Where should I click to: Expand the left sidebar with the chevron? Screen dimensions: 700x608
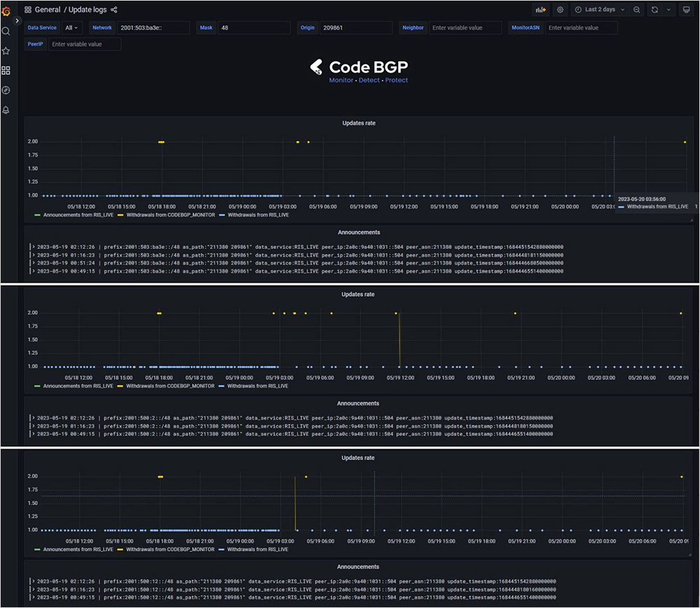pyautogui.click(x=17, y=21)
